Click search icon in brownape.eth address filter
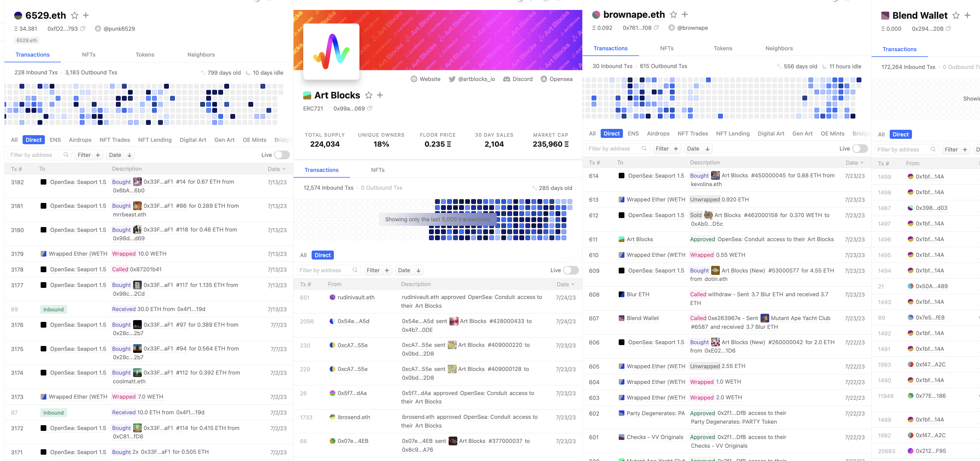 click(x=644, y=148)
